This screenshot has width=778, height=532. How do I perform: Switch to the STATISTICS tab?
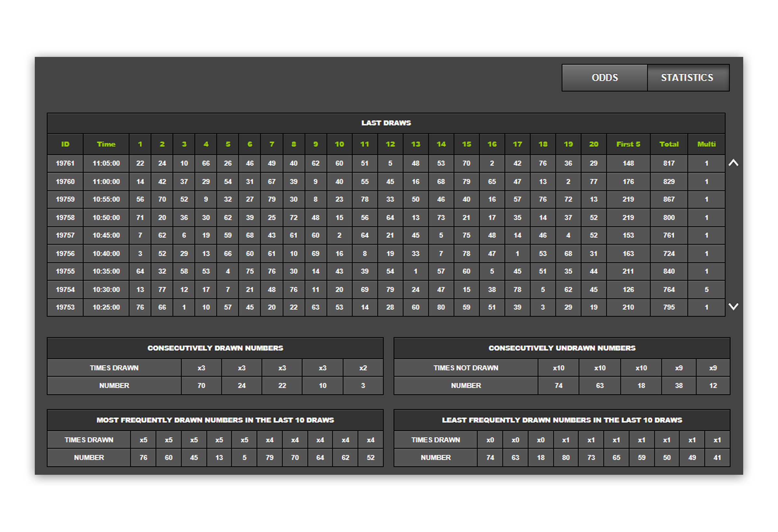point(688,78)
